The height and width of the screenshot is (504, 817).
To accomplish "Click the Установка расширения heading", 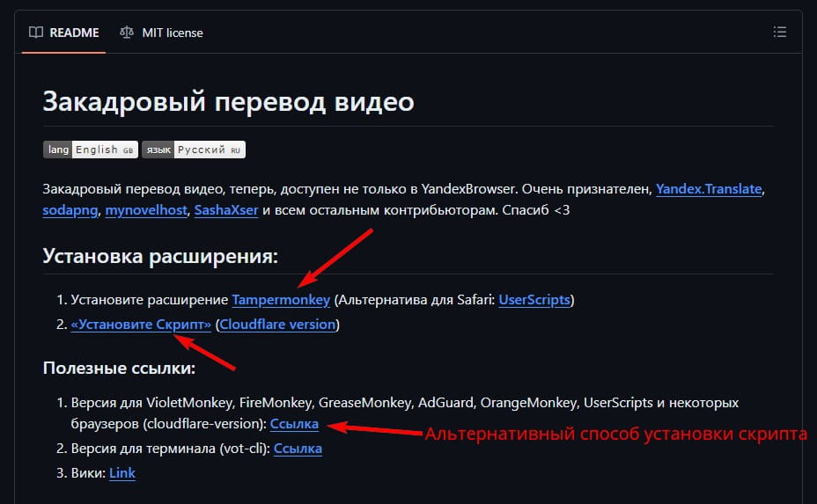I will click(160, 256).
